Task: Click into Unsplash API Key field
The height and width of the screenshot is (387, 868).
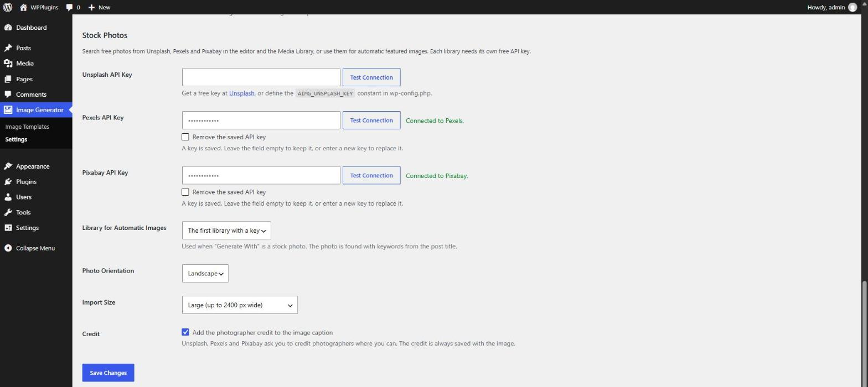Action: pyautogui.click(x=261, y=77)
